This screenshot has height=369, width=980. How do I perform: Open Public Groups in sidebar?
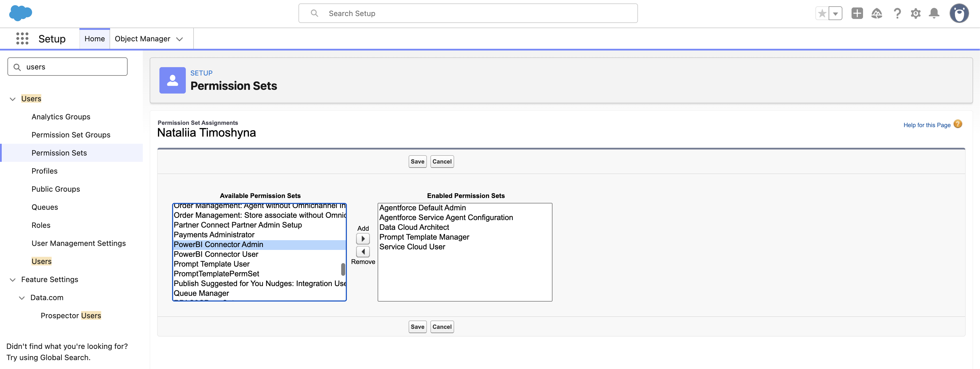[56, 189]
